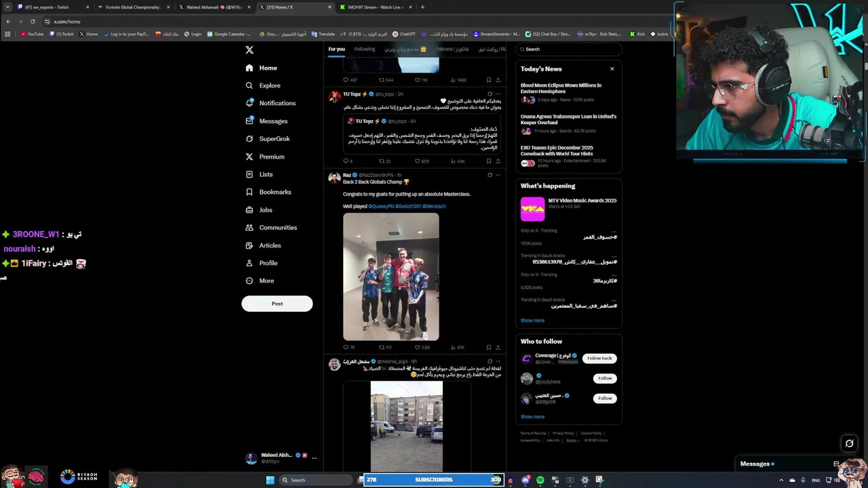Open account switcher dots beside Waleed Alsh...

click(x=314, y=458)
